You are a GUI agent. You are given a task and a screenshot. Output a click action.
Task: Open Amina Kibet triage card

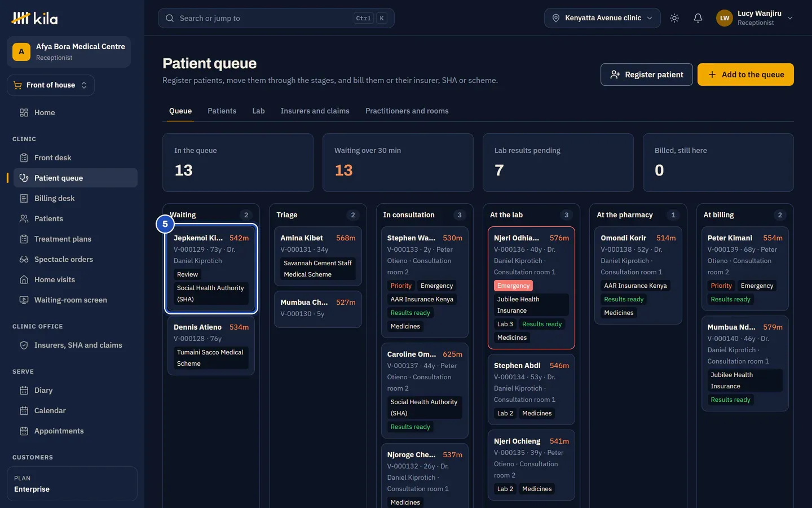click(318, 256)
